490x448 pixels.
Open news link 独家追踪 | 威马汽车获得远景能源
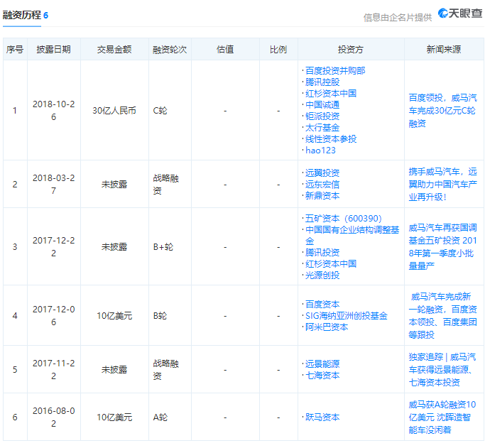pos(442,370)
